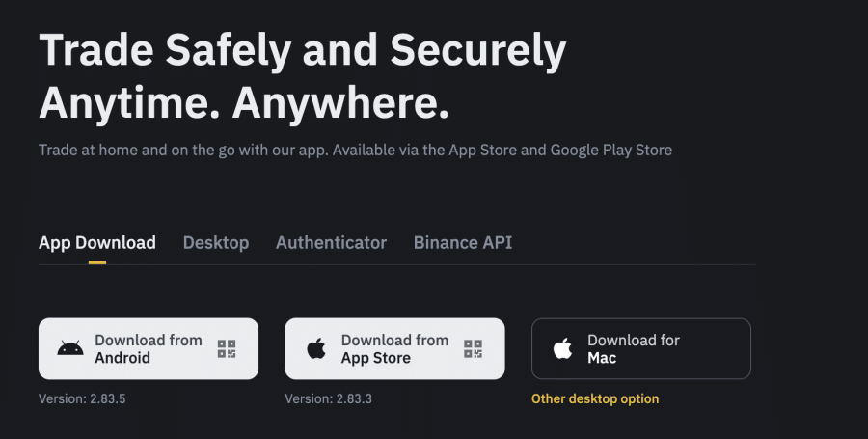Click the subtitle mentioning Google Play Store
868x439 pixels.
pyautogui.click(x=355, y=151)
